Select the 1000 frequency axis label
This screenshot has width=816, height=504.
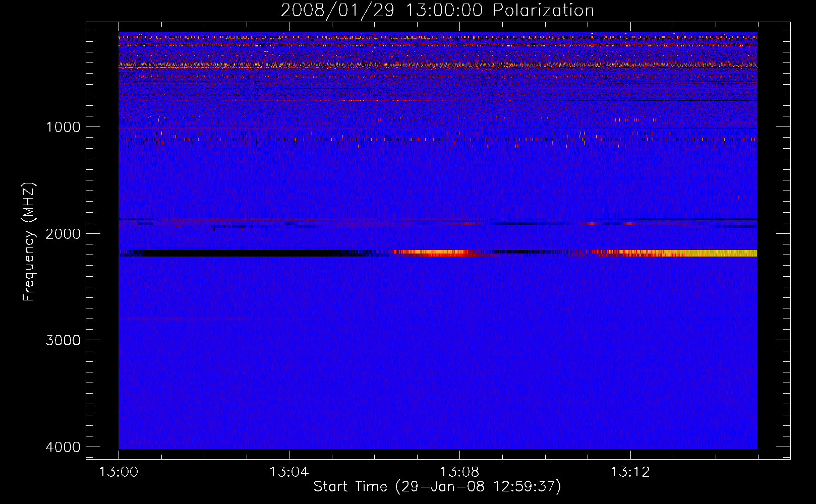63,127
